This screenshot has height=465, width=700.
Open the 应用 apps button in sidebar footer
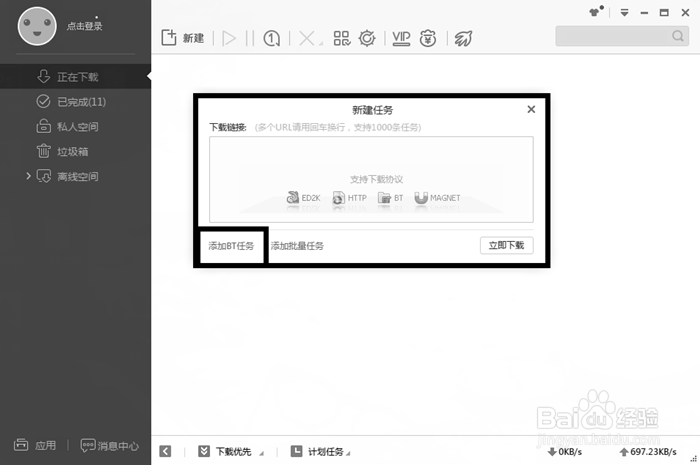pos(35,445)
